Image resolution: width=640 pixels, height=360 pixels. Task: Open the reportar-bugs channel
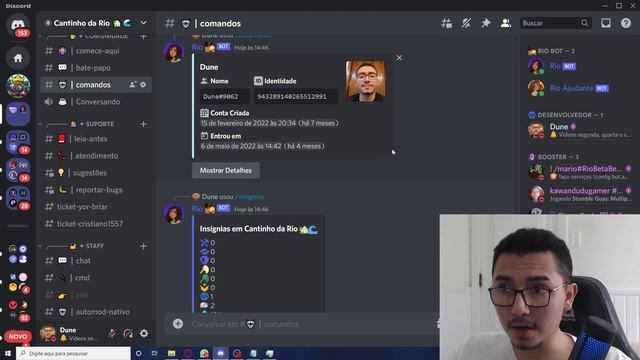click(x=96, y=190)
